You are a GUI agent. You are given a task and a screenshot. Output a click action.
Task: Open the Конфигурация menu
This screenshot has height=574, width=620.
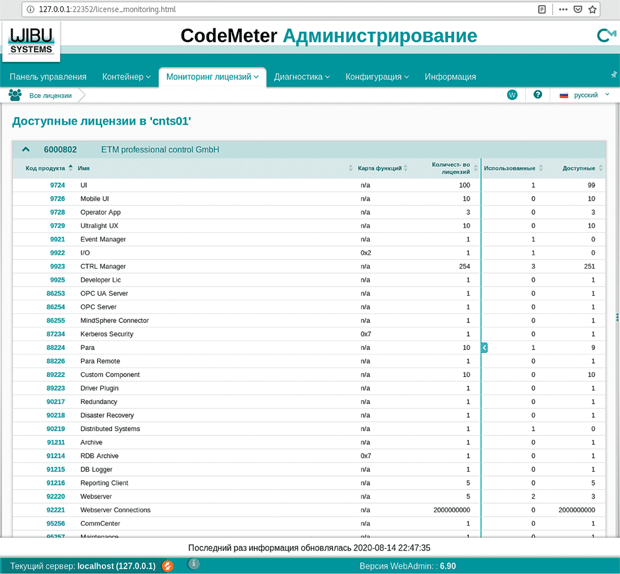tap(377, 77)
